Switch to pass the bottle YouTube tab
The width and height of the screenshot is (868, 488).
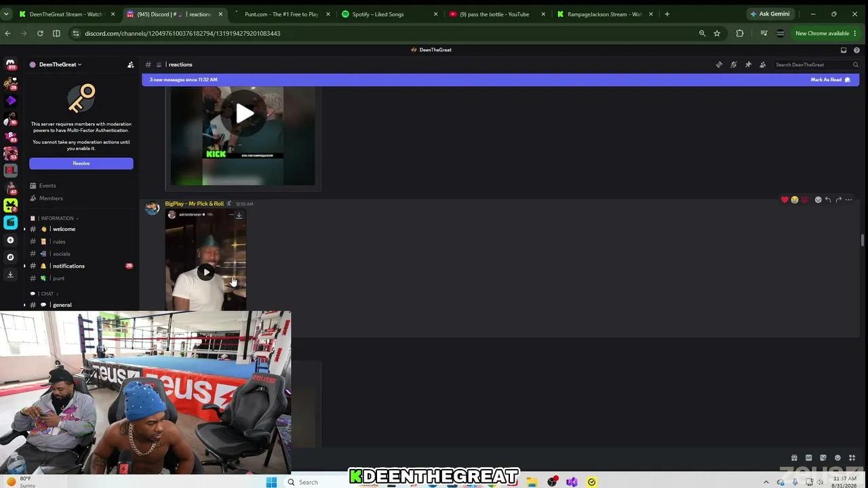point(498,14)
